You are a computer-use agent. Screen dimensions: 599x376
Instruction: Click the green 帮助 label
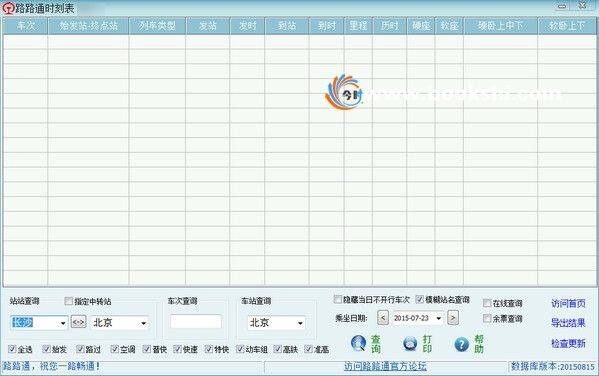479,344
